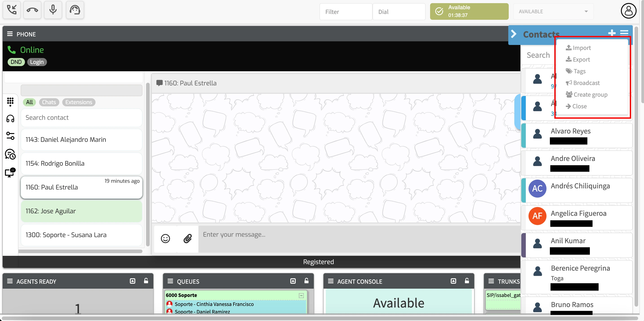Click the hang up call icon

pyautogui.click(x=32, y=10)
